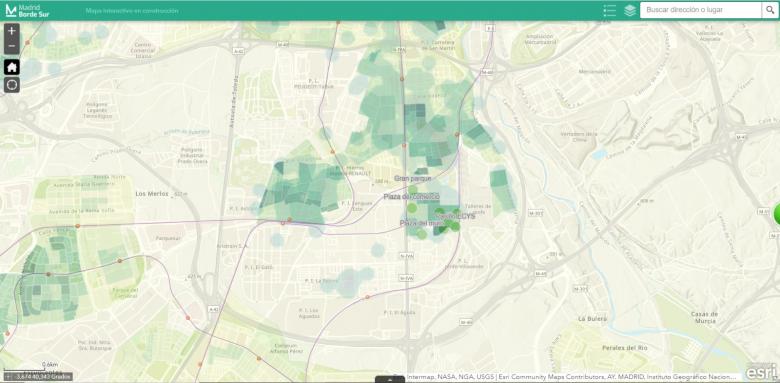Click the orange station dot near Los Merlos
The width and height of the screenshot is (780, 383).
click(78, 226)
